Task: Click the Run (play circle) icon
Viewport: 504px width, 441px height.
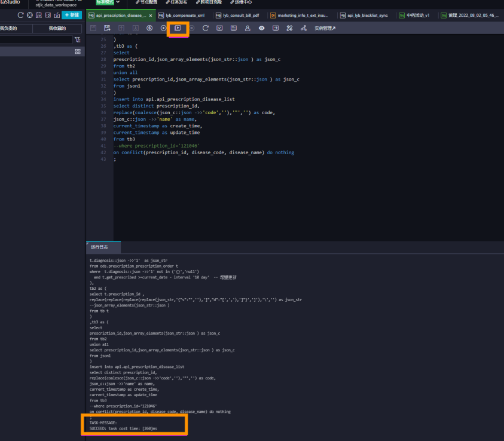Action: 164,28
